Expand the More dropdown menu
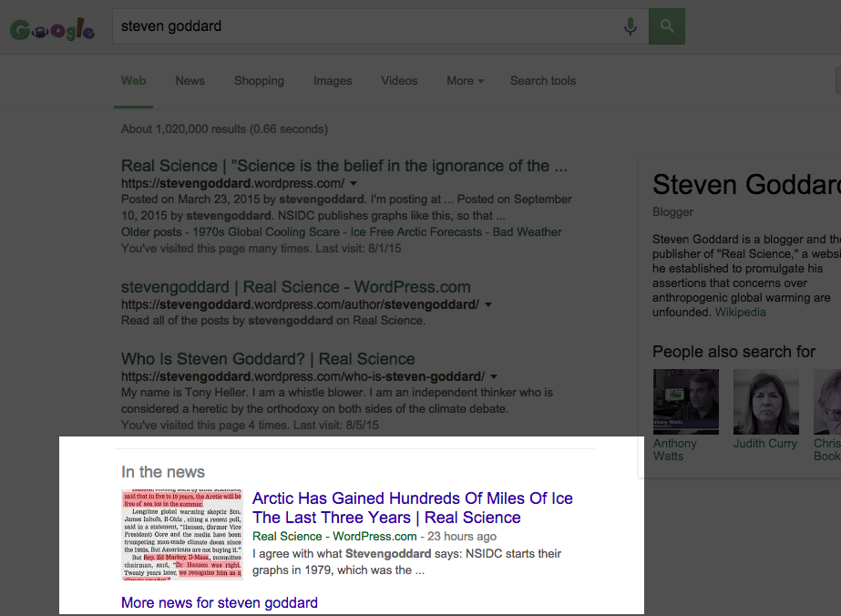This screenshot has width=841, height=616. pyautogui.click(x=465, y=81)
